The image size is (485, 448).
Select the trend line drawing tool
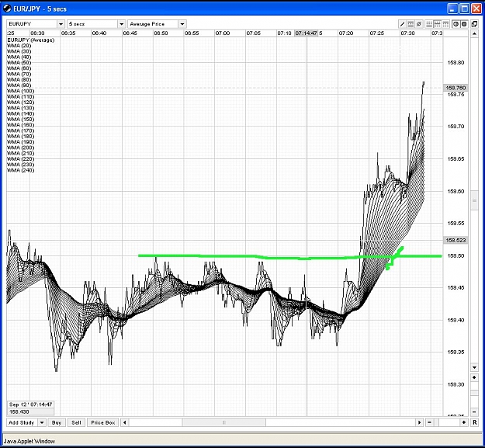[x=402, y=24]
